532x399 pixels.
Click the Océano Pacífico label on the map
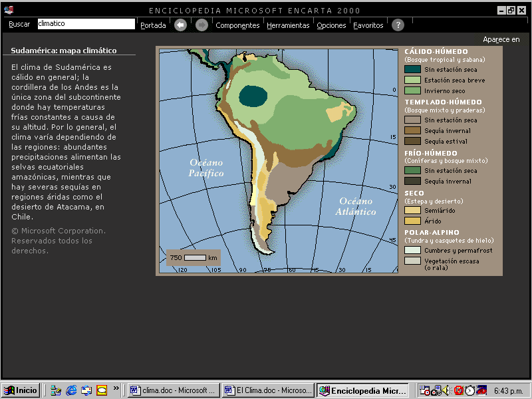[206, 168]
